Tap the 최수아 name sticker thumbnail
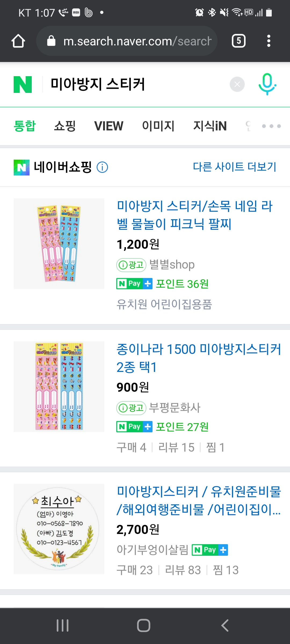Viewport: 290px width, 644px height. [x=59, y=529]
